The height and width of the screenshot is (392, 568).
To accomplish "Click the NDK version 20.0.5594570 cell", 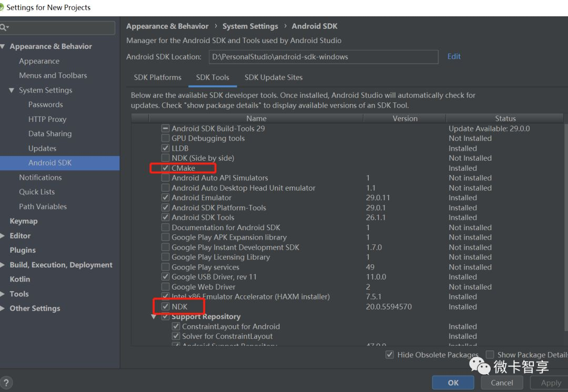I will pyautogui.click(x=389, y=306).
